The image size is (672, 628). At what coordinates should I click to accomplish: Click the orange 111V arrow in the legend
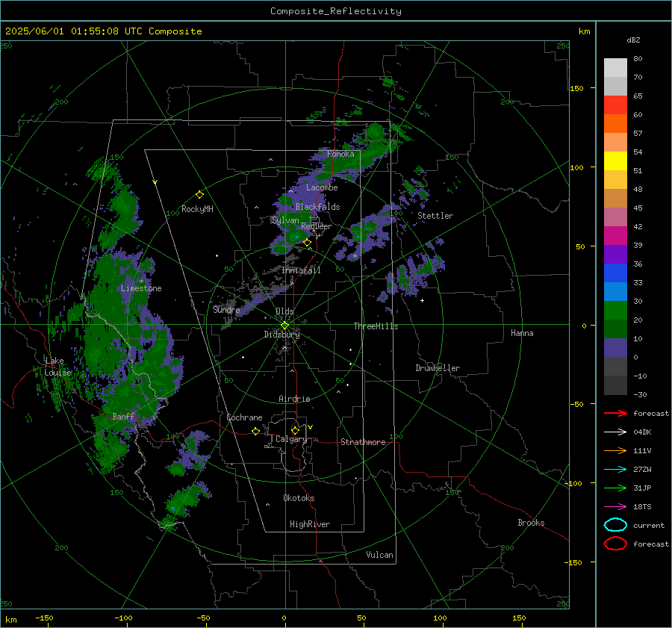(x=615, y=450)
